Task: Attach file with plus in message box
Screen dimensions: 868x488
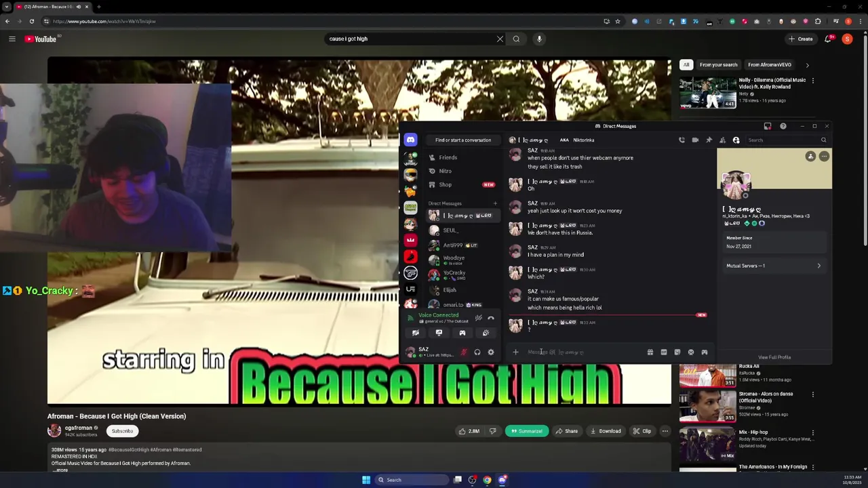Action: (x=515, y=352)
